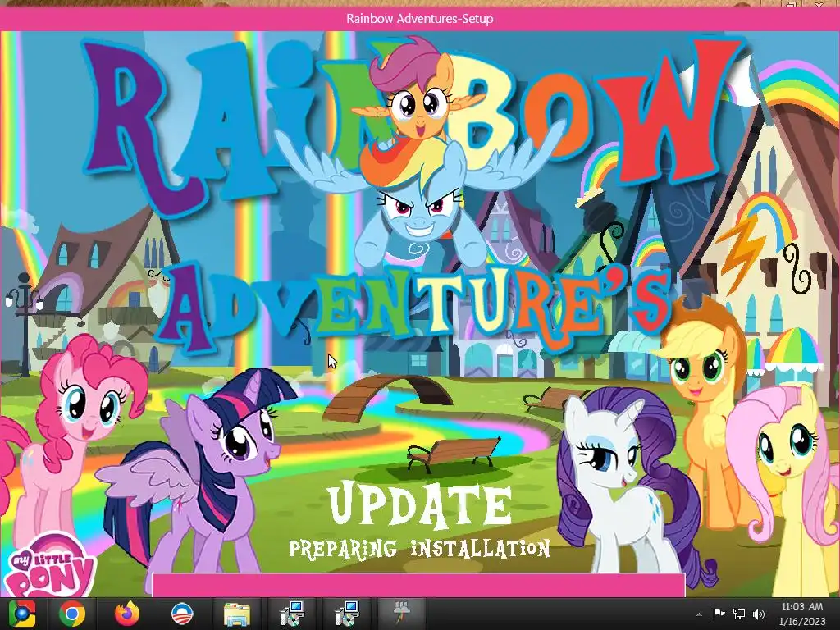Viewport: 840px width, 630px height.
Task: Click the PREPARING INSTALLATION status text
Action: point(419,549)
